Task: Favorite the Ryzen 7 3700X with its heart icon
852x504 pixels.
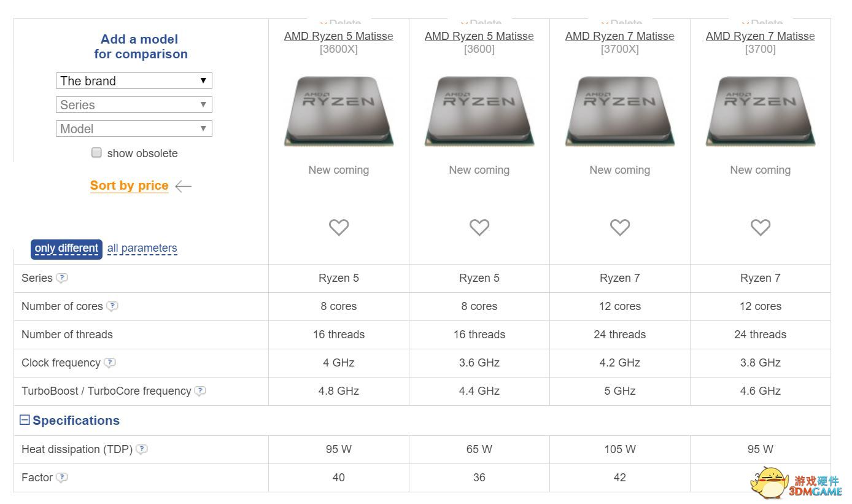Action: coord(620,227)
